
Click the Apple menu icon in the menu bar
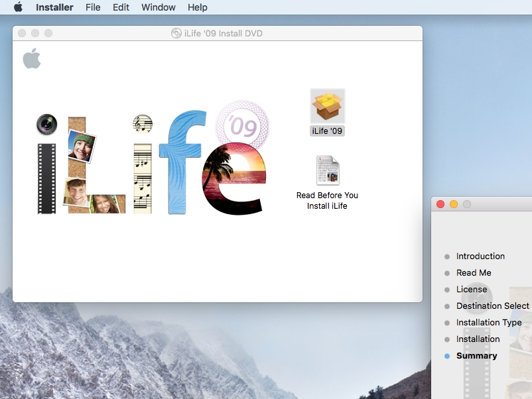click(19, 7)
